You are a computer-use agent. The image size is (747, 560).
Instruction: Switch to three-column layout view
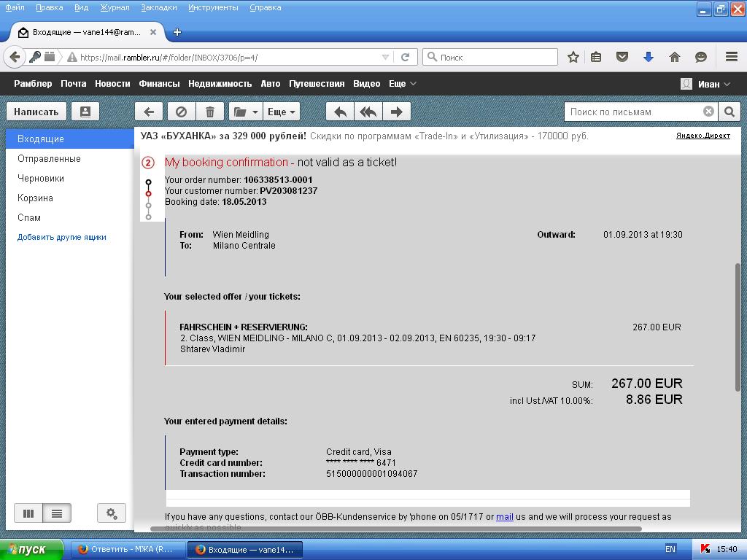coord(28,513)
